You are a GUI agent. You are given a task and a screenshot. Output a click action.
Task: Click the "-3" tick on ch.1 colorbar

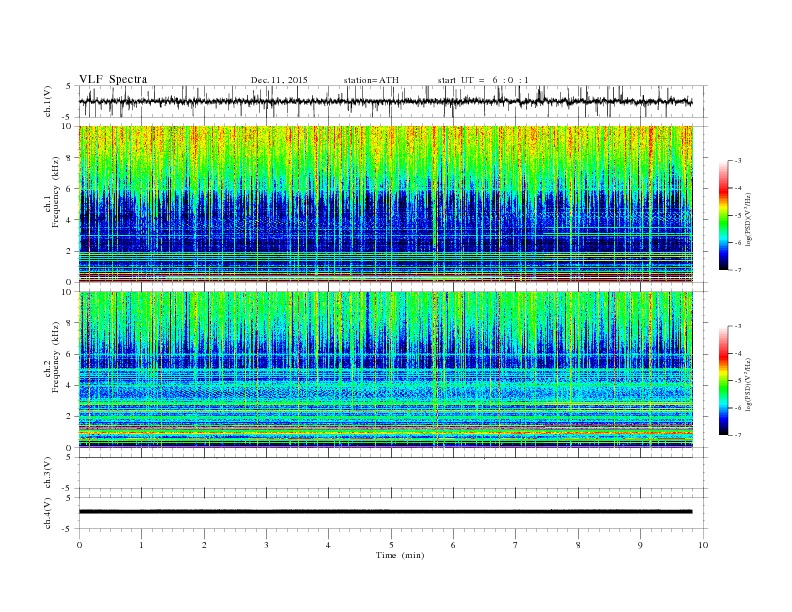click(x=737, y=161)
